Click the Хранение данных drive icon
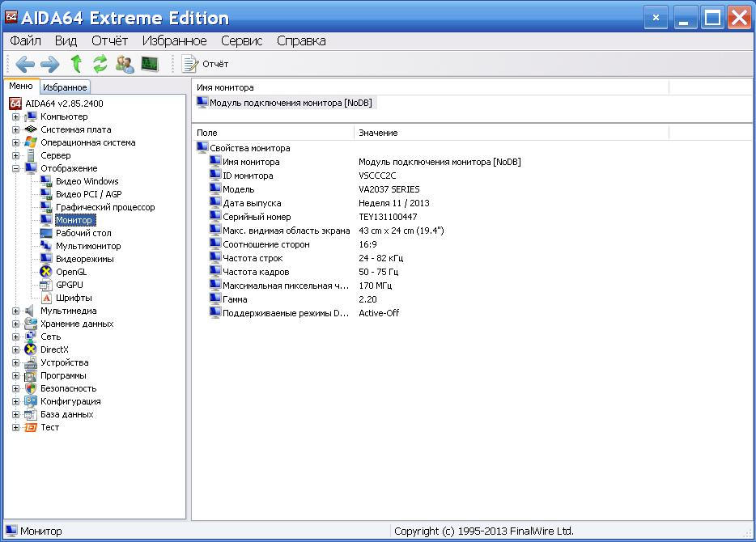Screen dimensions: 756x542 [x=31, y=324]
